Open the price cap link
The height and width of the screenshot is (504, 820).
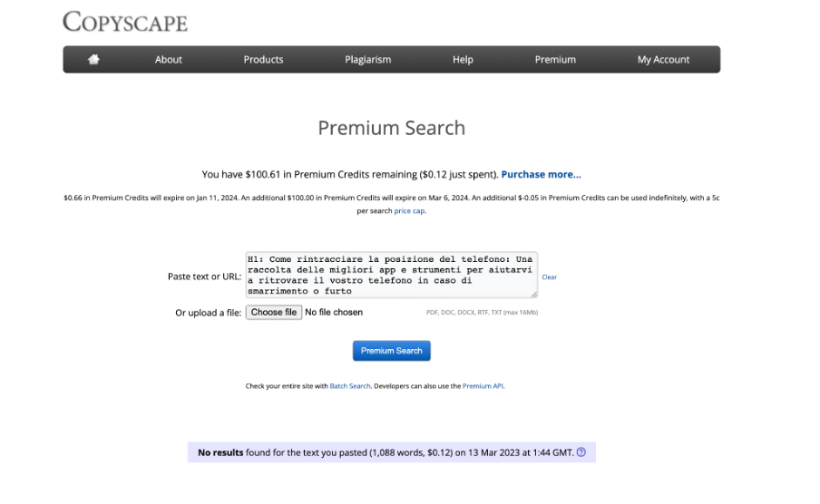tap(409, 210)
